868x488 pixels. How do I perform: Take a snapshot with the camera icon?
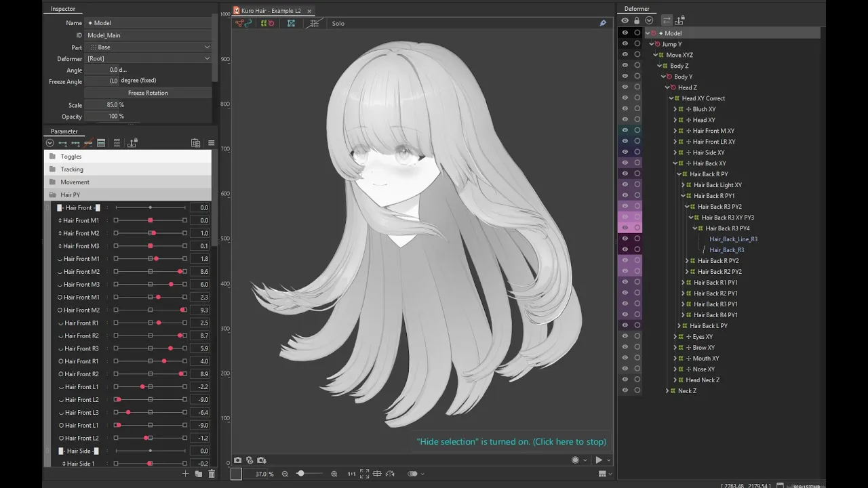pyautogui.click(x=238, y=460)
